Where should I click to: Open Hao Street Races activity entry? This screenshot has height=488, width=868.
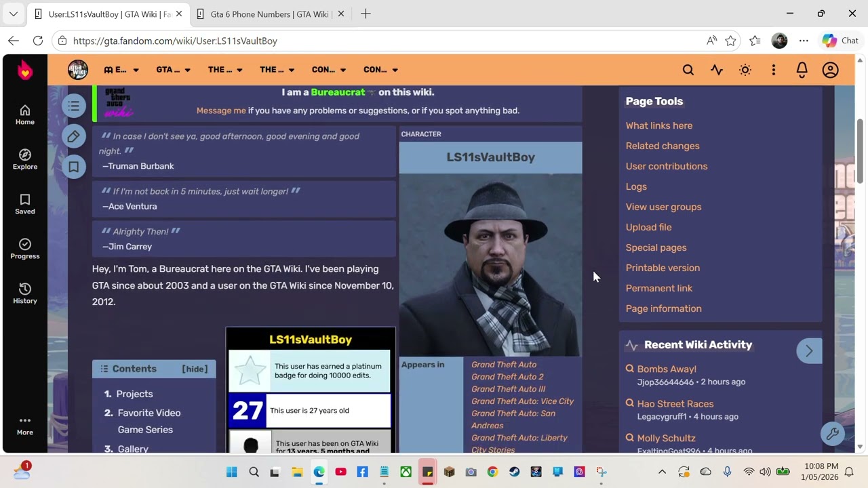[675, 404]
